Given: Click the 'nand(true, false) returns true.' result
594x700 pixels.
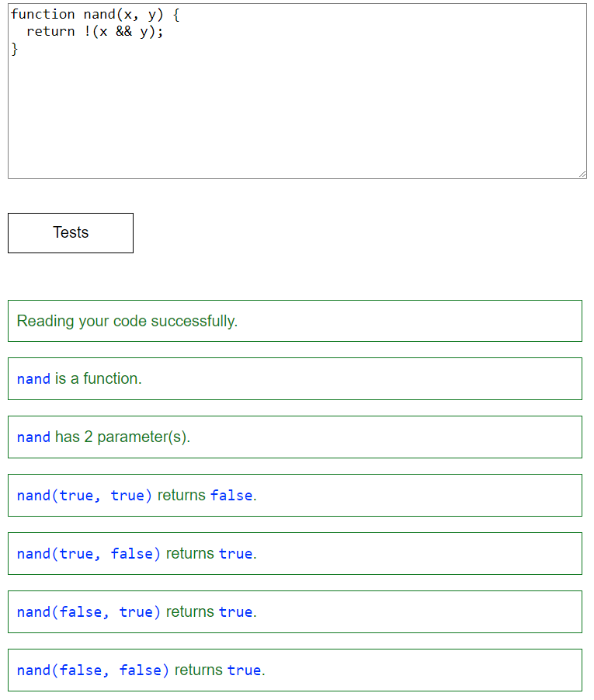Looking at the screenshot, I should 295,553.
